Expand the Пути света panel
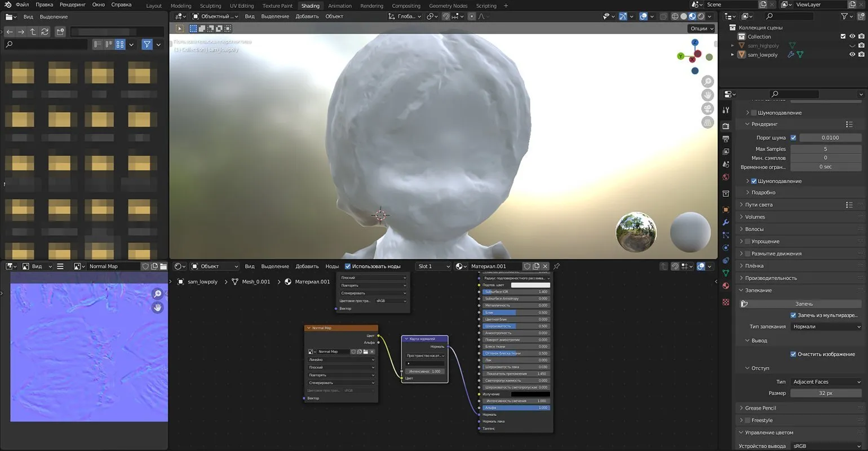868x451 pixels. [x=759, y=205]
